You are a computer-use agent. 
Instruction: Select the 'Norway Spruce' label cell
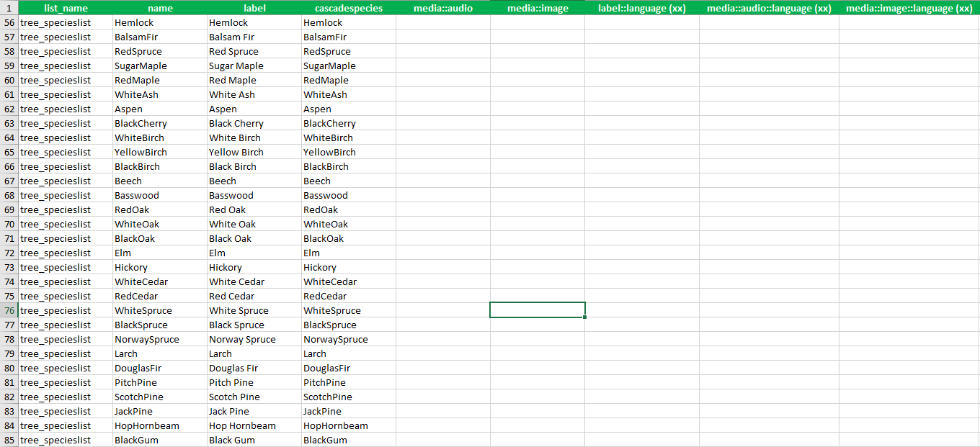click(x=254, y=339)
